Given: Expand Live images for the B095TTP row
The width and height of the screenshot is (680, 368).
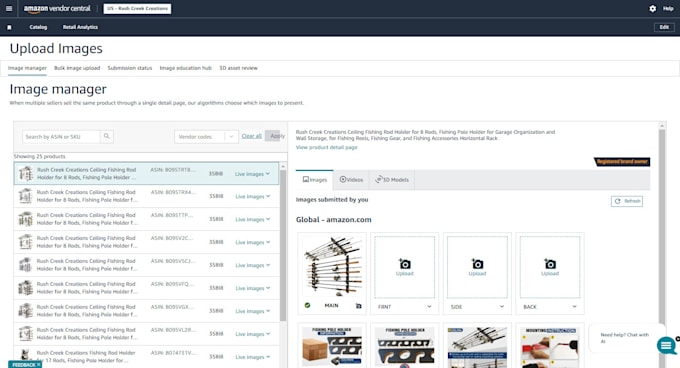Looking at the screenshot, I should tap(252, 219).
